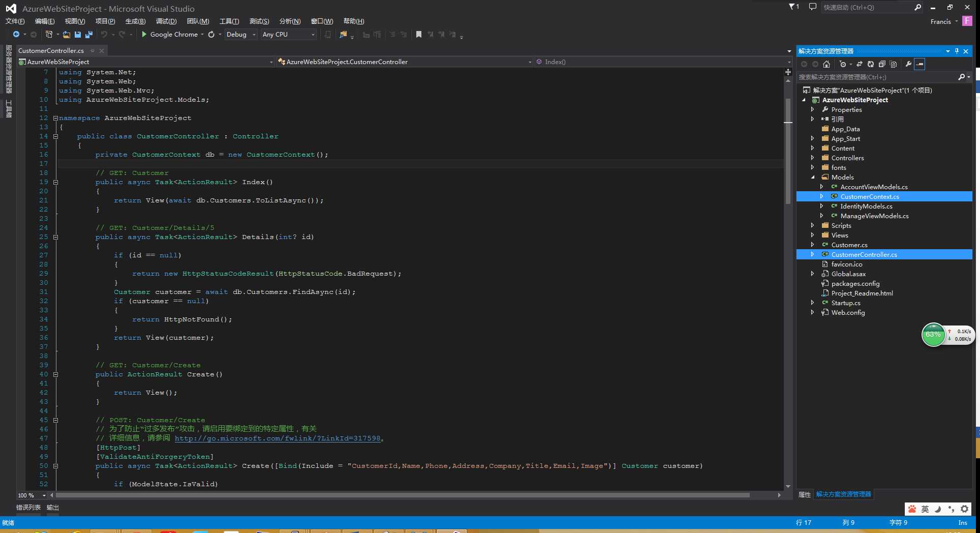
Task: Select Web.config in Solution Explorer
Action: pos(848,312)
